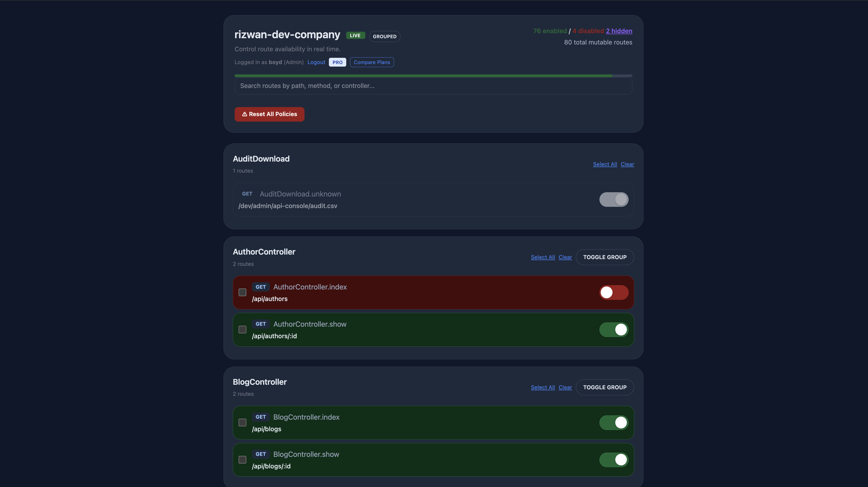Screen dimensions: 868x487
Task: Click the 80 total mutable routes text
Action: point(598,42)
